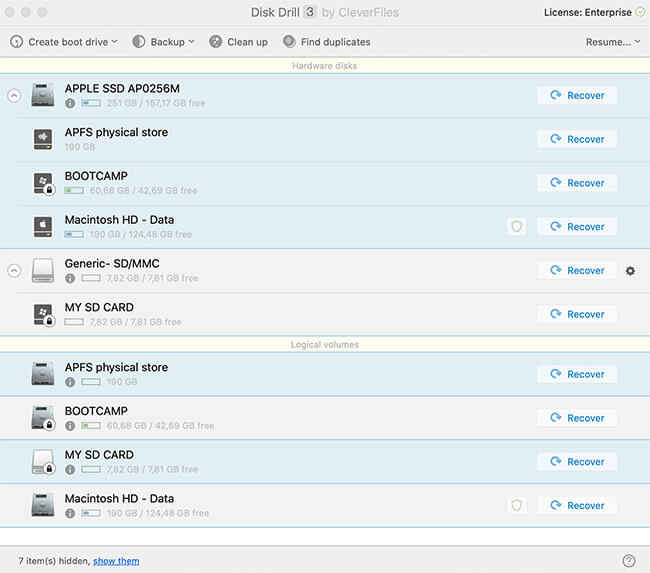The height and width of the screenshot is (573, 650).
Task: Recover the logical MY SD CARD volume
Action: click(577, 461)
